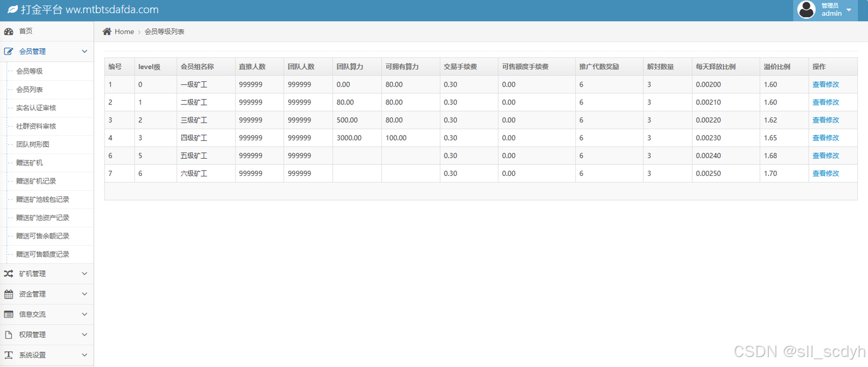868x367 pixels.
Task: Click the shuffle icon beside 矿机管理
Action: pos(8,274)
